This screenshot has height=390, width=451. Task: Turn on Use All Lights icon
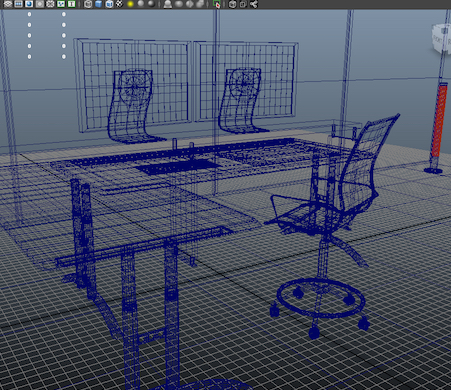tap(130, 4)
